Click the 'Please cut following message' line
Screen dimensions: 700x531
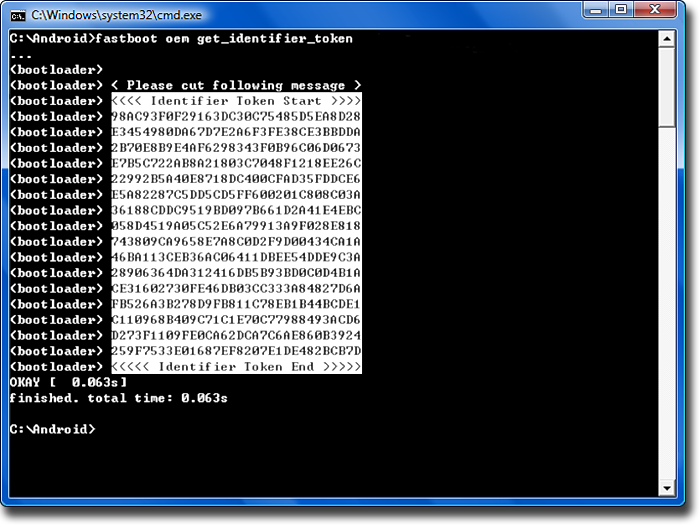coord(235,86)
